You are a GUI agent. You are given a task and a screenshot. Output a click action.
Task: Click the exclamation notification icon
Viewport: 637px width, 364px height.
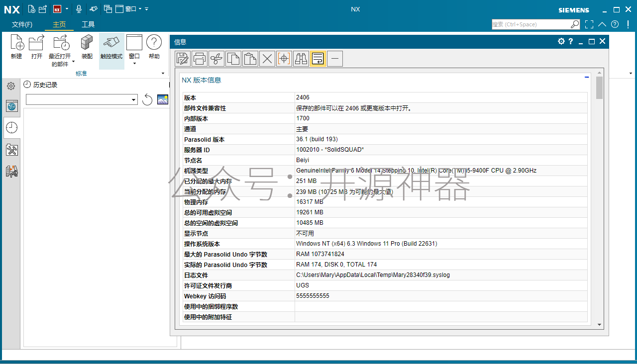click(x=629, y=24)
